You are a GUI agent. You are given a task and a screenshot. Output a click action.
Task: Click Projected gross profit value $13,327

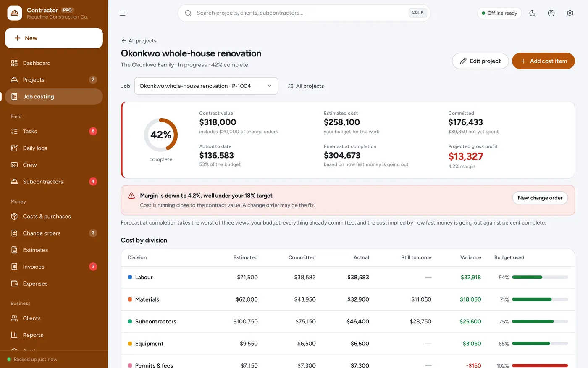pyautogui.click(x=466, y=156)
